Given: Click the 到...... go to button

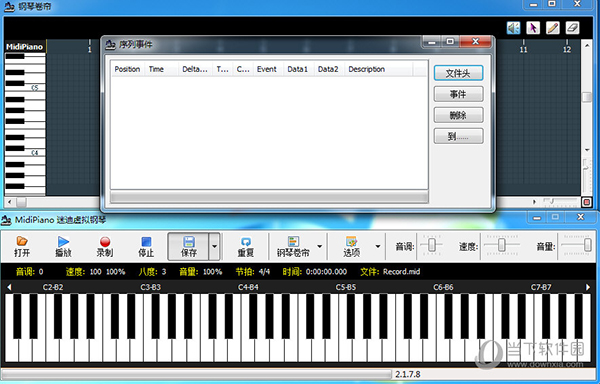Looking at the screenshot, I should pyautogui.click(x=458, y=136).
